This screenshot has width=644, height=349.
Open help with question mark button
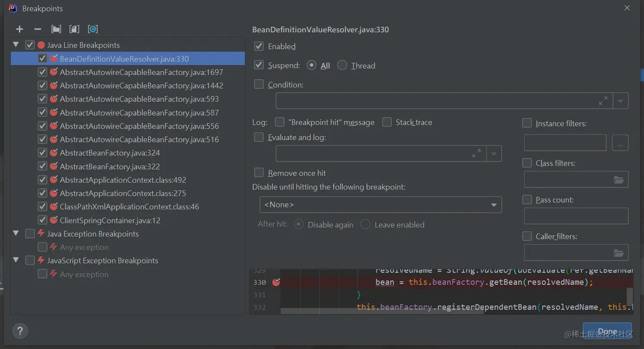[x=20, y=331]
